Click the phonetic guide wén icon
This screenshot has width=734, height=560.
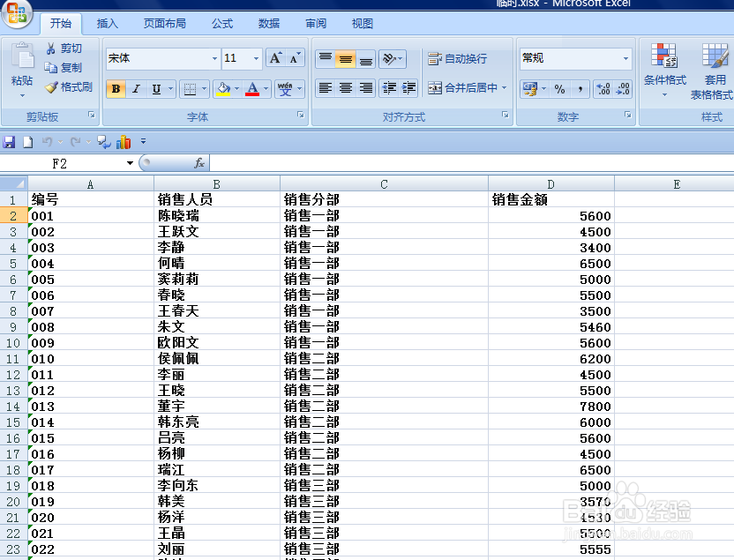(285, 88)
